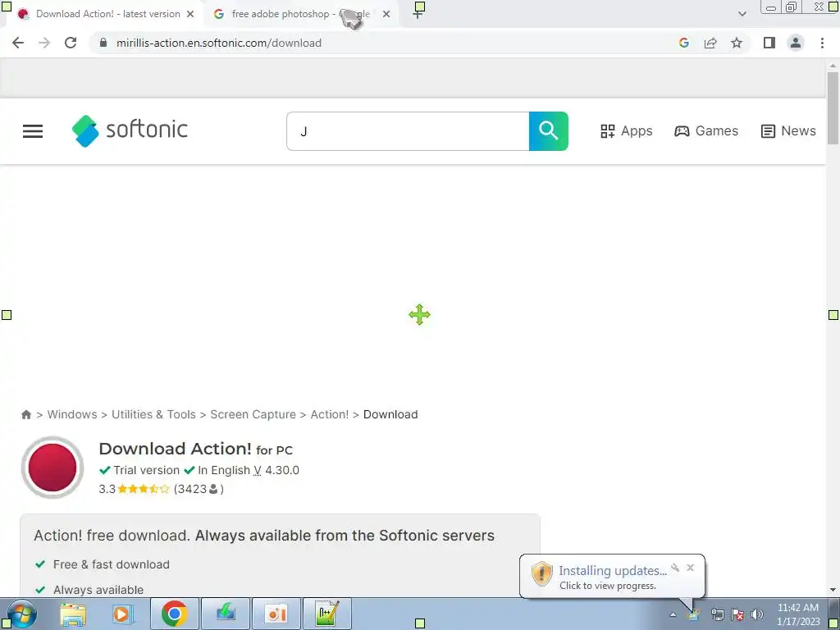This screenshot has width=840, height=630.
Task: Click the Chrome taskbar icon
Action: [174, 614]
